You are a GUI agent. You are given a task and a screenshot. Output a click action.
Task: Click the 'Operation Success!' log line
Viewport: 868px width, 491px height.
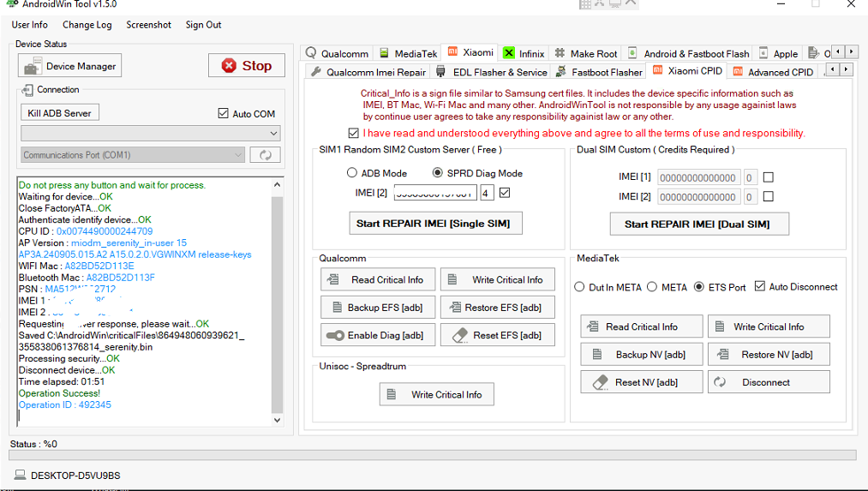pyautogui.click(x=59, y=393)
